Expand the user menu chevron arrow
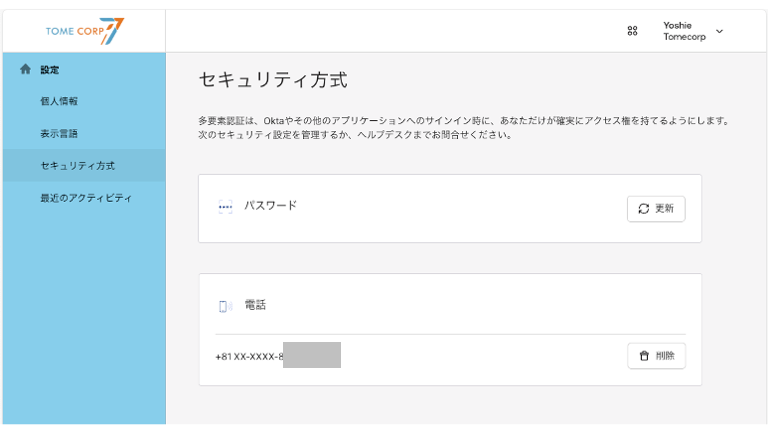Image resolution: width=768 pixels, height=432 pixels. click(719, 31)
